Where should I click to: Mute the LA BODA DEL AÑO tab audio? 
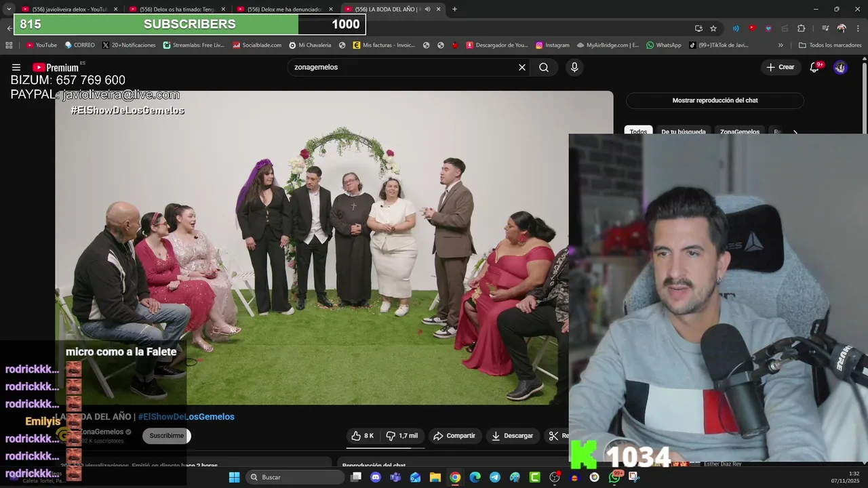point(427,9)
